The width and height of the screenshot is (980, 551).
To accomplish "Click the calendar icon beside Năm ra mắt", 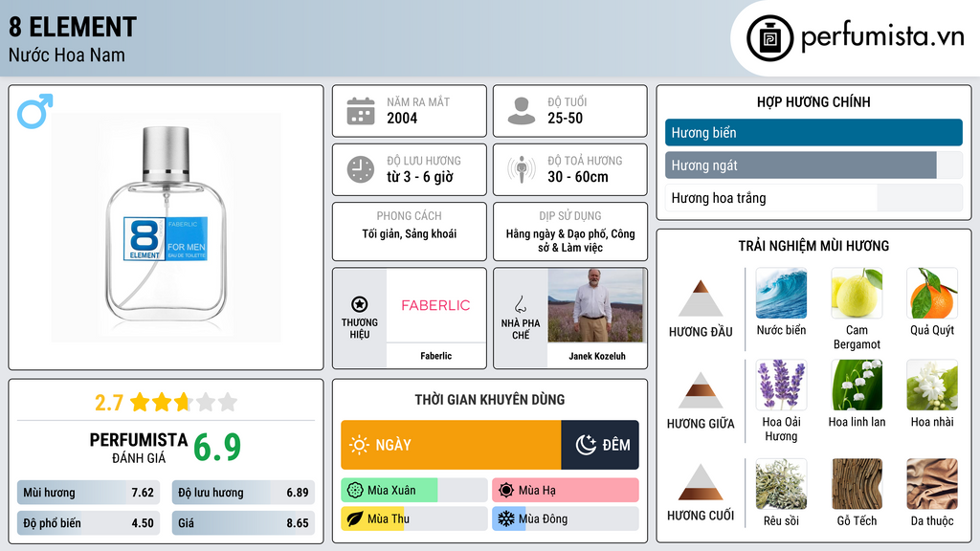I will point(361,111).
